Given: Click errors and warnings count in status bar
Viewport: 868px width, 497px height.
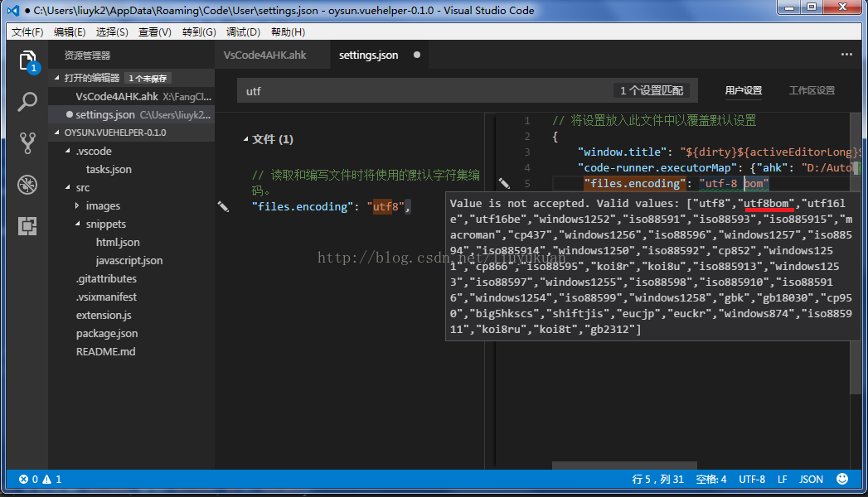Looking at the screenshot, I should (x=41, y=480).
